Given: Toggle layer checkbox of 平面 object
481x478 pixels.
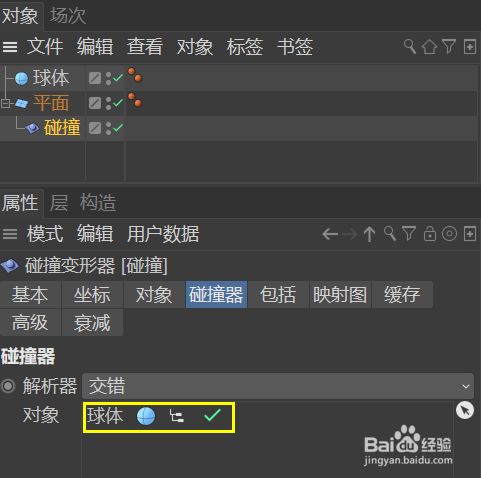Looking at the screenshot, I should 95,103.
